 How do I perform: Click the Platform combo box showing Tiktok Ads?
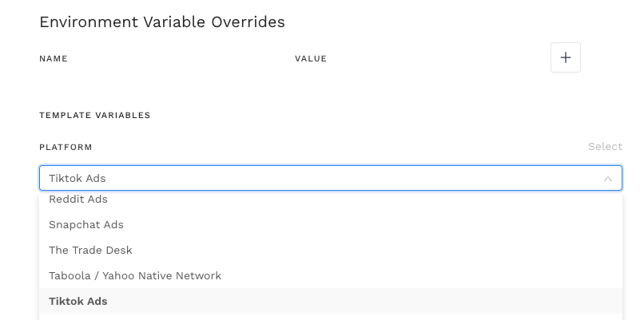(x=320, y=178)
